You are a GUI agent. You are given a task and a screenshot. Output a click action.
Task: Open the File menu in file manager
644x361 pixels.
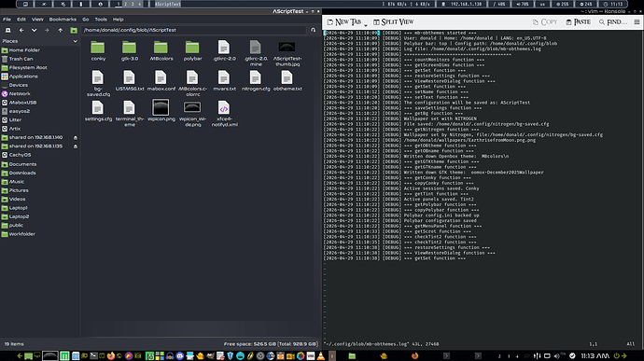(x=7, y=20)
